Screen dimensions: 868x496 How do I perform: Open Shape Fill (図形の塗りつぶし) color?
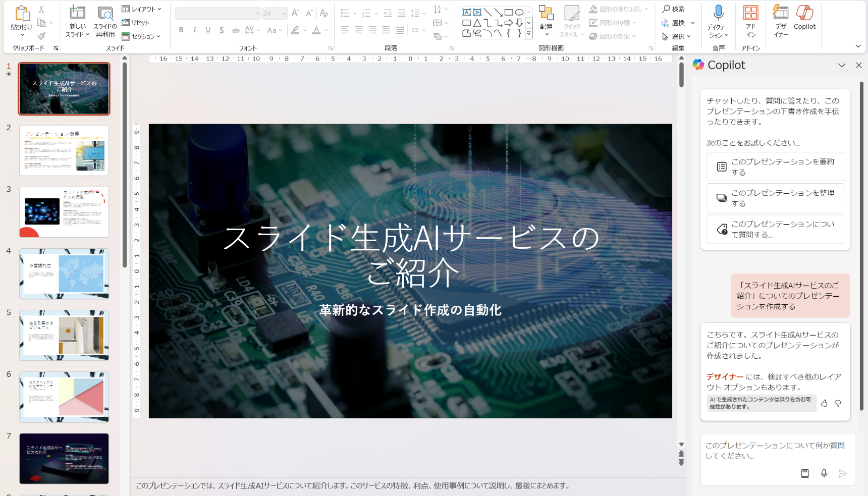618,9
